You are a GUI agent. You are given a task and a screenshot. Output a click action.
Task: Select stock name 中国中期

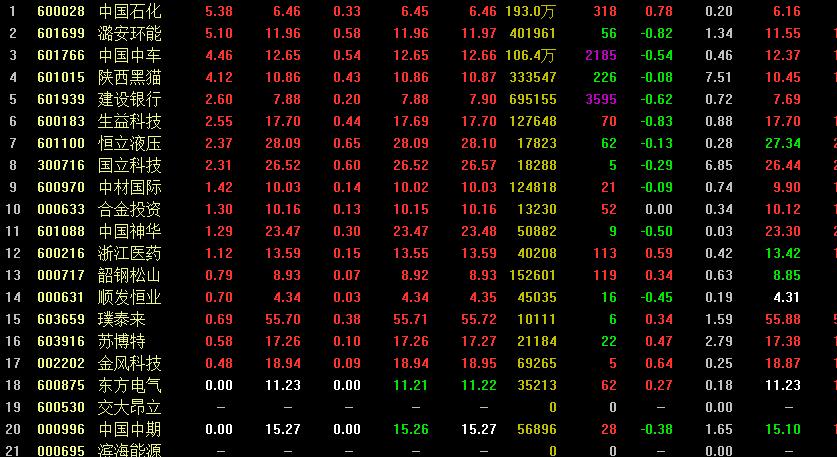tap(129, 429)
